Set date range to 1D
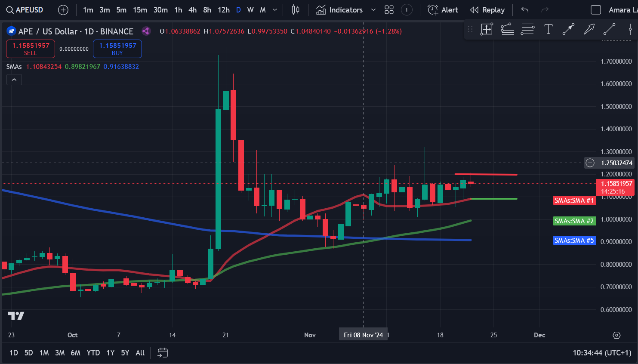The height and width of the screenshot is (364, 638). point(14,353)
